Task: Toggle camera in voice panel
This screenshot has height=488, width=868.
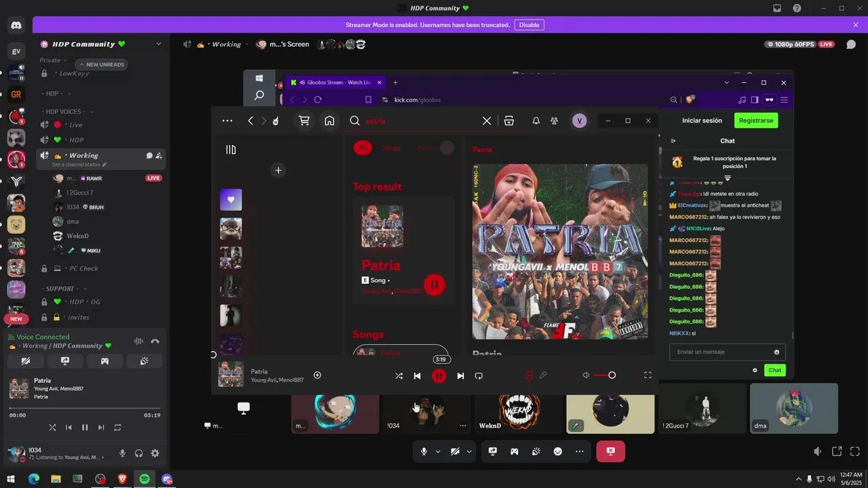Action: tap(26, 361)
